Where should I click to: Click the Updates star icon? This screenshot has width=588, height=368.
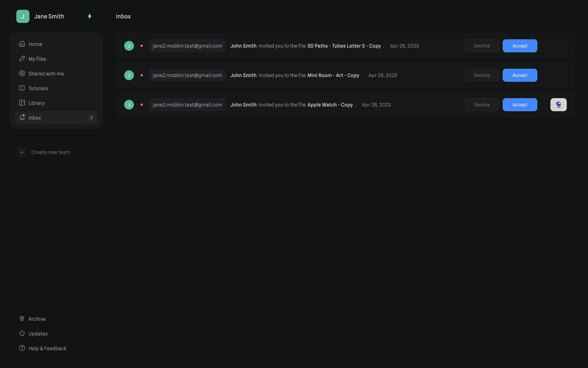(22, 333)
